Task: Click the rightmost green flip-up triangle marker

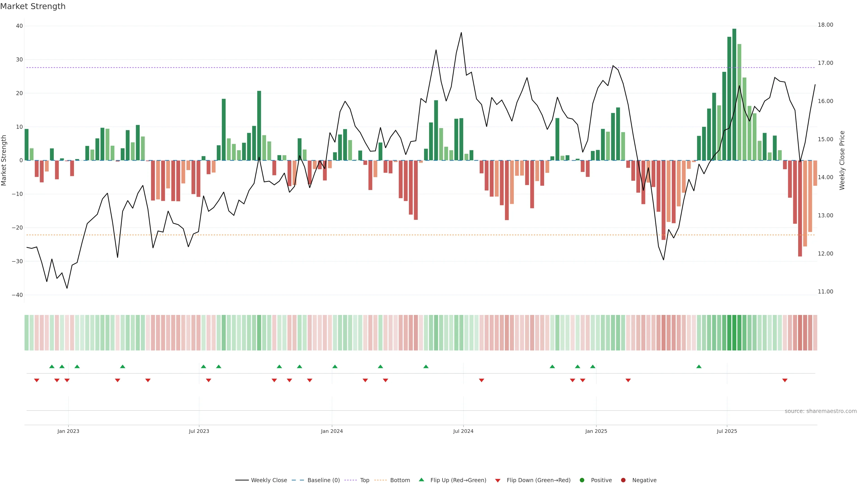Action: (699, 366)
